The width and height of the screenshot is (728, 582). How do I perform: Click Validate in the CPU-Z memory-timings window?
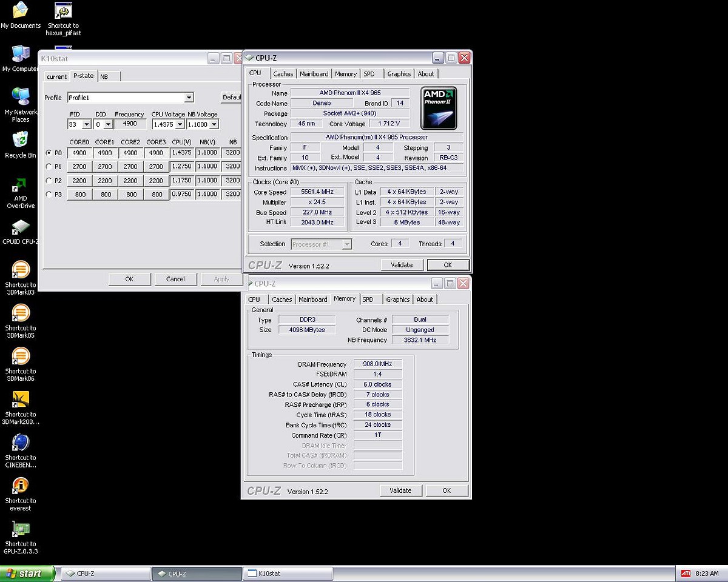400,490
